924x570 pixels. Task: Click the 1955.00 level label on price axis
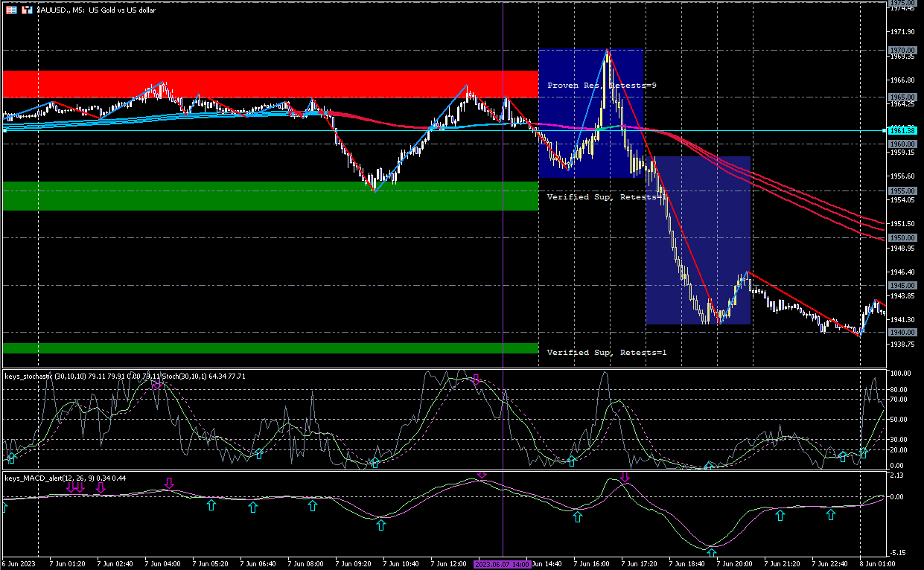coord(902,190)
